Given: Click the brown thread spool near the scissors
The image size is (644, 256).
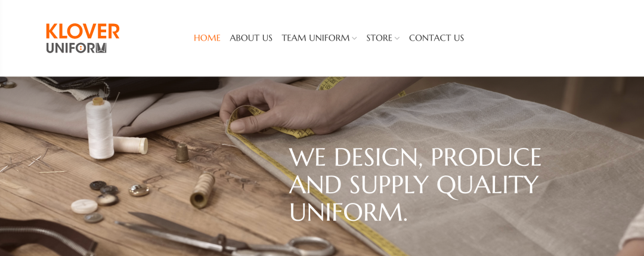Looking at the screenshot, I should coord(203,190).
